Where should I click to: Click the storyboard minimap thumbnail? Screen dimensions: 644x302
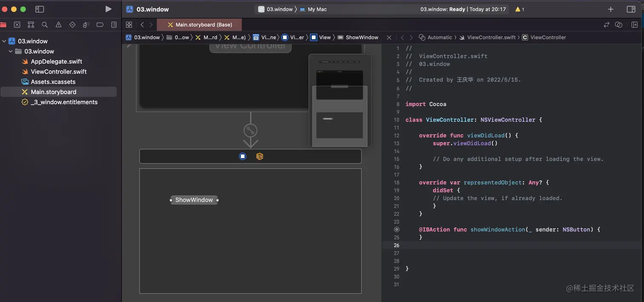pyautogui.click(x=340, y=100)
